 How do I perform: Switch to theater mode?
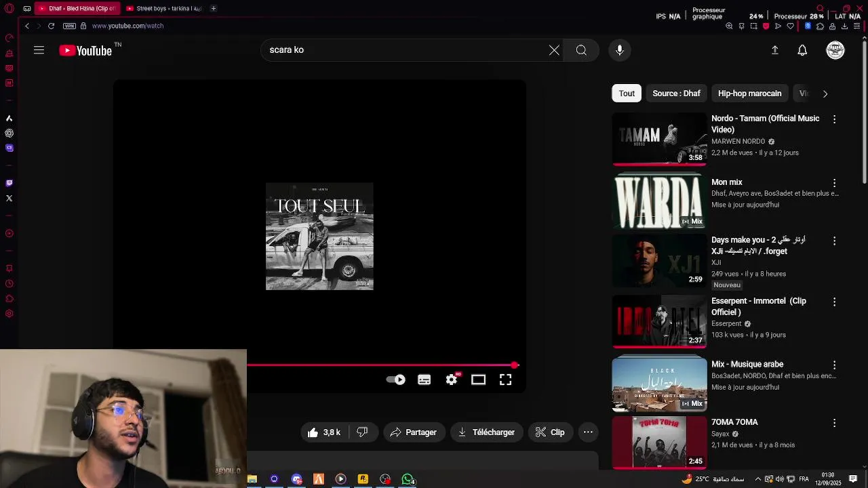[x=479, y=380]
